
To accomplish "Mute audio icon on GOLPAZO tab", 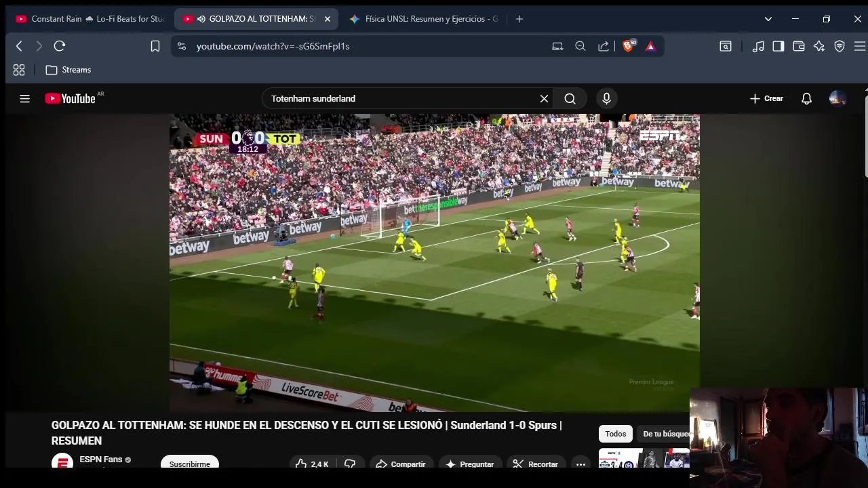I will tap(201, 19).
